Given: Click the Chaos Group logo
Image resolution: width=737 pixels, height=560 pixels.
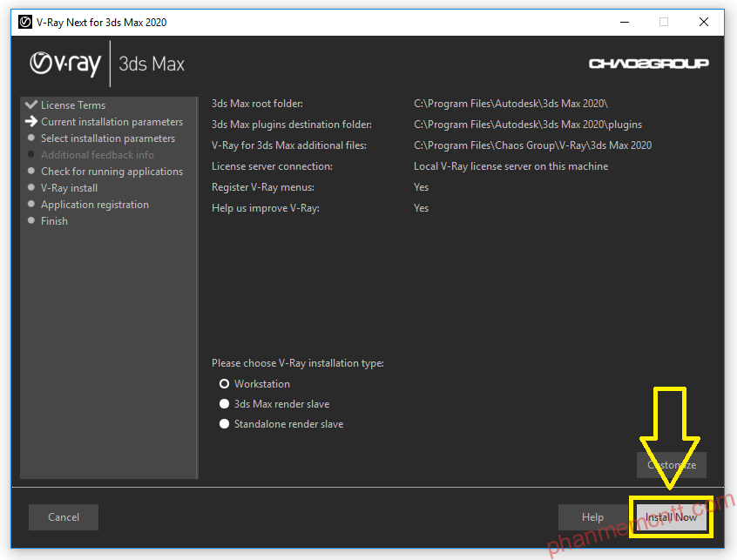Looking at the screenshot, I should (x=649, y=64).
